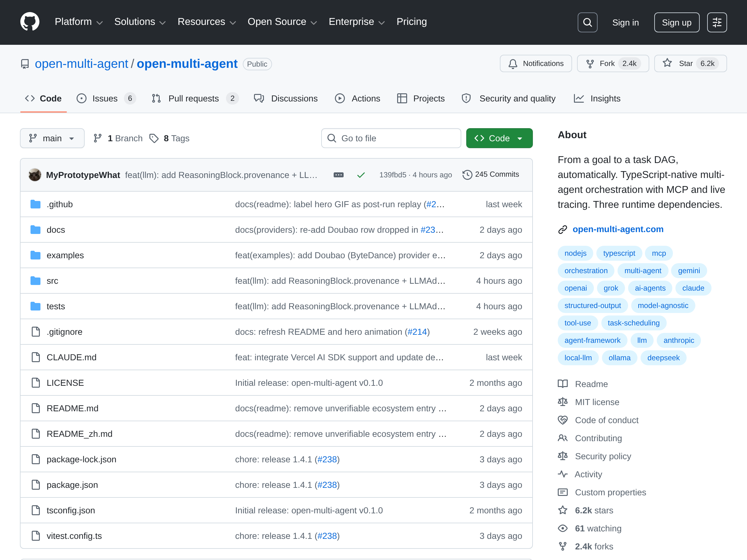The width and height of the screenshot is (747, 560).
Task: Open vitest.config.ts file
Action: click(x=74, y=536)
